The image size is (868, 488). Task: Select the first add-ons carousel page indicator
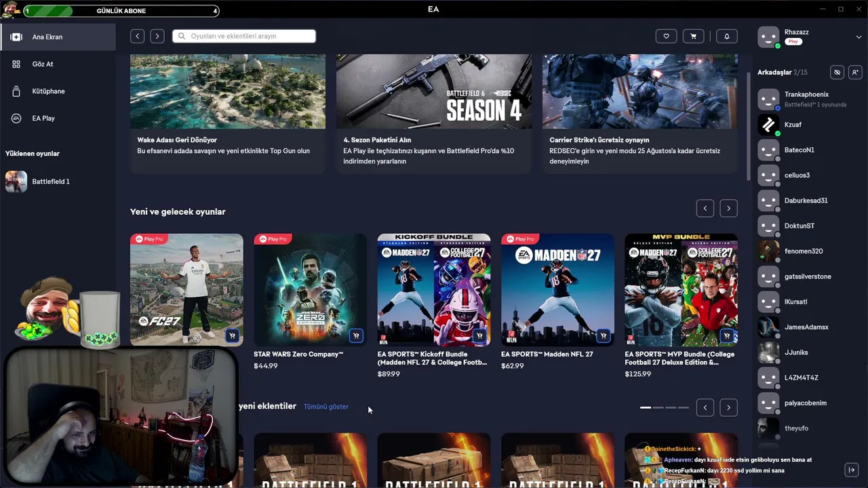click(646, 407)
